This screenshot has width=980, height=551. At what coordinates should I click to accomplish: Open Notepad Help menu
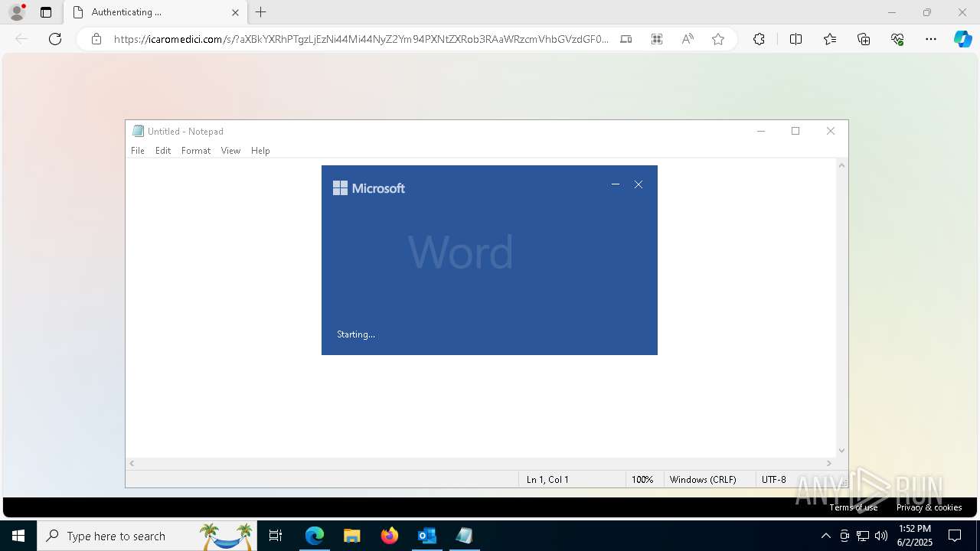tap(260, 151)
